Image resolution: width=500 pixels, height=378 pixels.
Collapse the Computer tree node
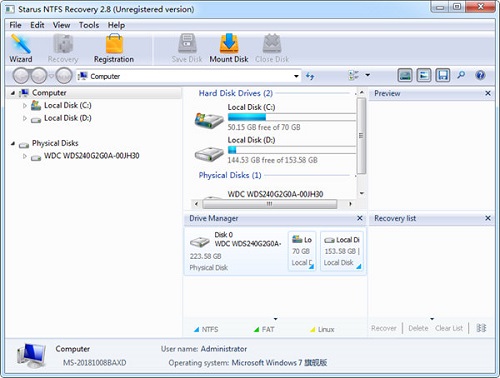pyautogui.click(x=13, y=93)
